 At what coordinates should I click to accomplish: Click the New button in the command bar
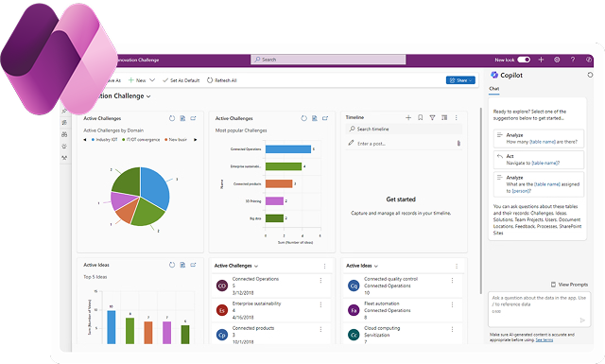pyautogui.click(x=137, y=80)
